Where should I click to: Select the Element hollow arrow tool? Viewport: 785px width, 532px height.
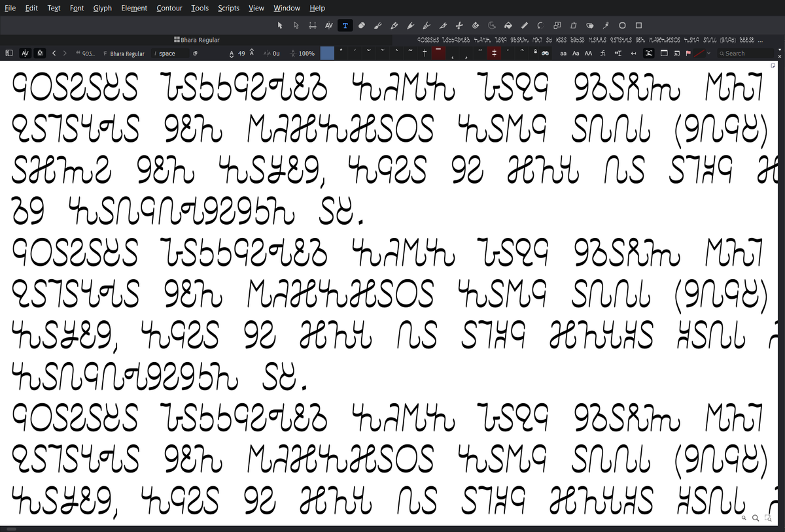[x=296, y=25]
